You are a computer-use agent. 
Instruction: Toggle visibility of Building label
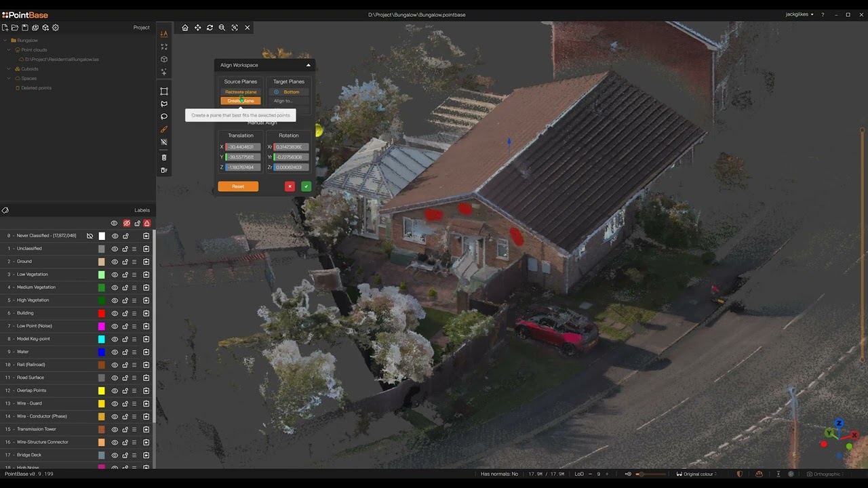pyautogui.click(x=115, y=313)
